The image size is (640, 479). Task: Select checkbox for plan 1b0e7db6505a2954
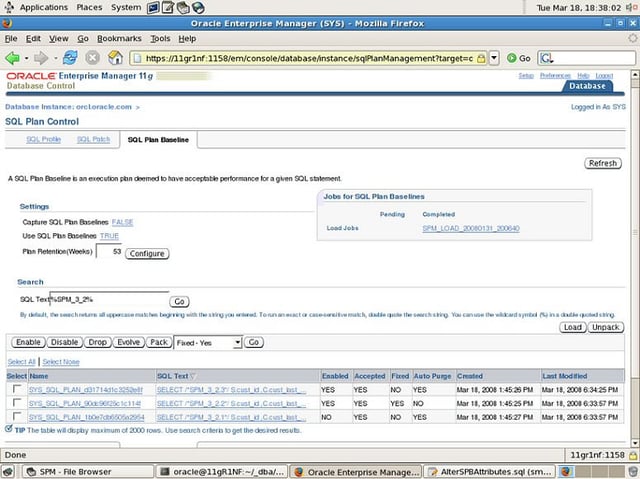point(17,416)
